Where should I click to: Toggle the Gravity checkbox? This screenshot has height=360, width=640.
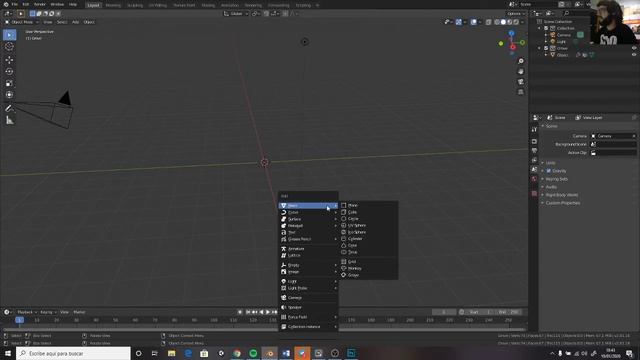pyautogui.click(x=549, y=171)
